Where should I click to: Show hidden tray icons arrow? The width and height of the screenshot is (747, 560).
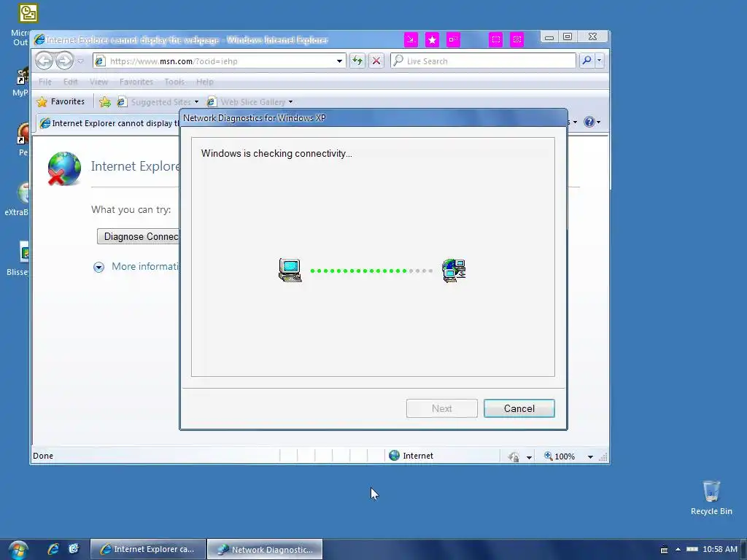coord(678,550)
